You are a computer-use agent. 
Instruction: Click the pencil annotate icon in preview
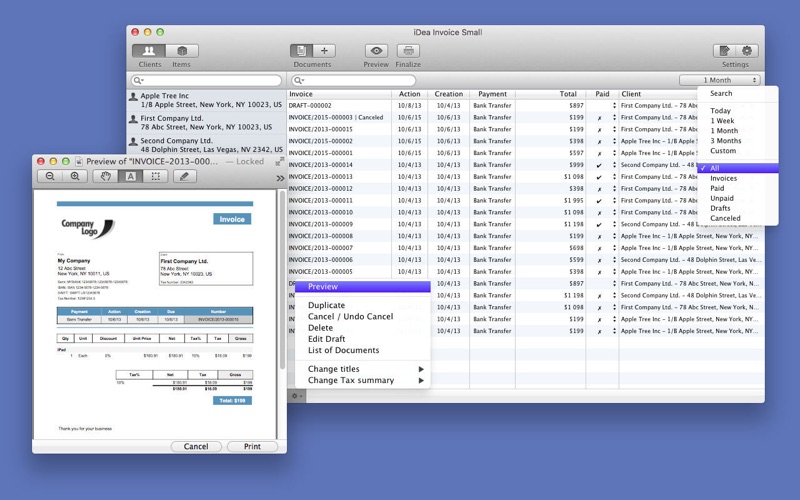pyautogui.click(x=183, y=177)
